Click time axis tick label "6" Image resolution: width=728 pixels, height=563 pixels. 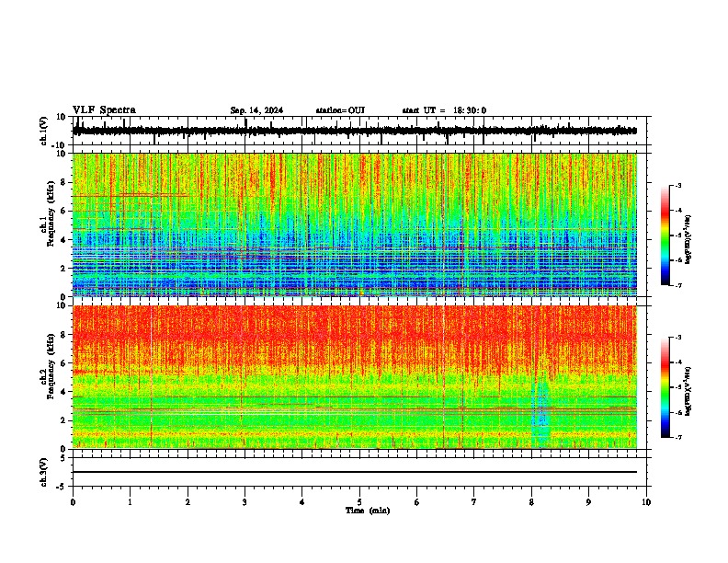point(417,502)
